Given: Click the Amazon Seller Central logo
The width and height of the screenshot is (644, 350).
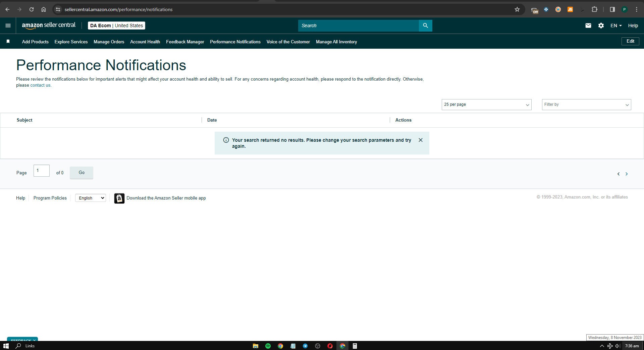Looking at the screenshot, I should click(x=49, y=26).
